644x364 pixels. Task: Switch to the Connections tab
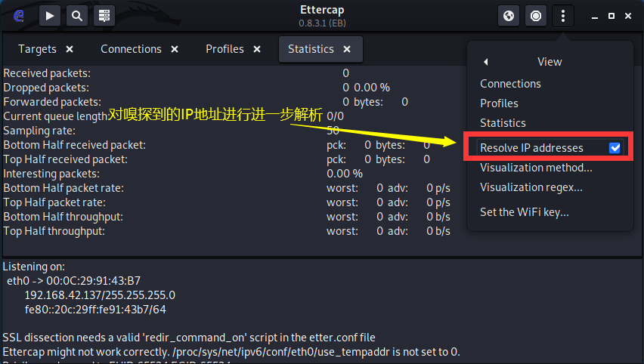131,49
